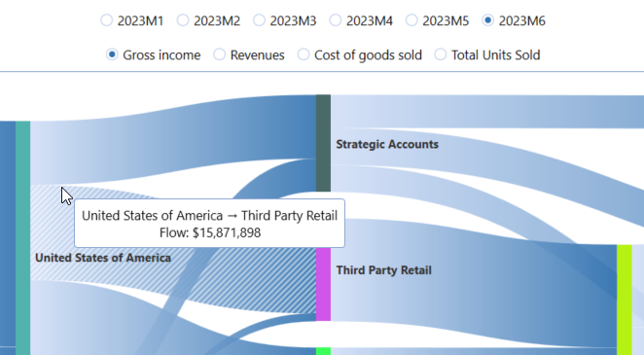Switch measure to Revenues
The width and height of the screenshot is (644, 355).
tap(219, 54)
